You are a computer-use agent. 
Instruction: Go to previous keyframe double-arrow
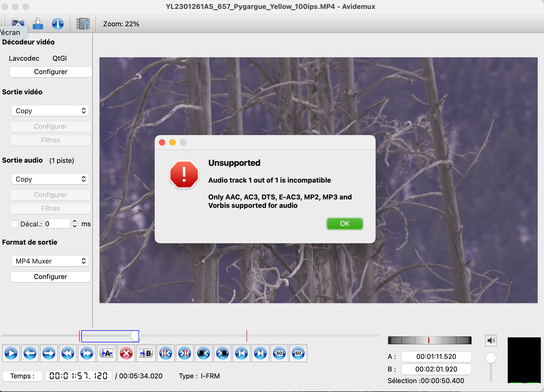tap(68, 353)
